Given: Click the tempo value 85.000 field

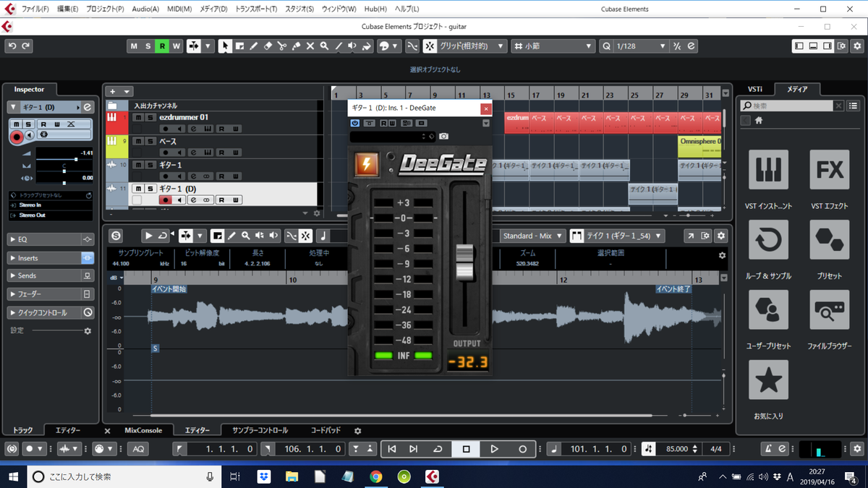Looking at the screenshot, I should (x=677, y=449).
